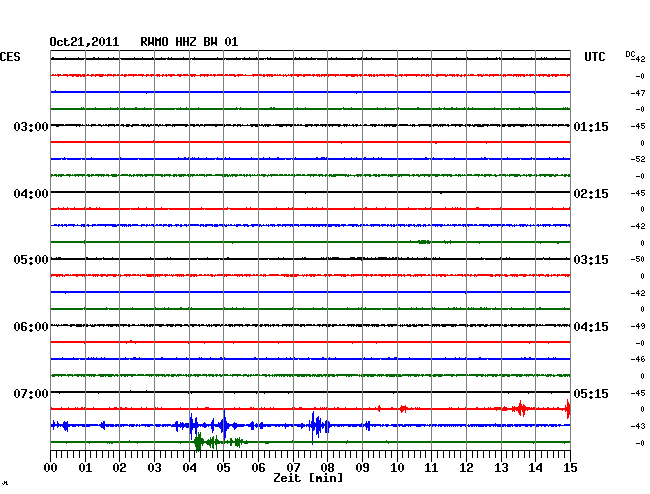
Task: Select the "03" minute axis label
Action: (x=155, y=468)
